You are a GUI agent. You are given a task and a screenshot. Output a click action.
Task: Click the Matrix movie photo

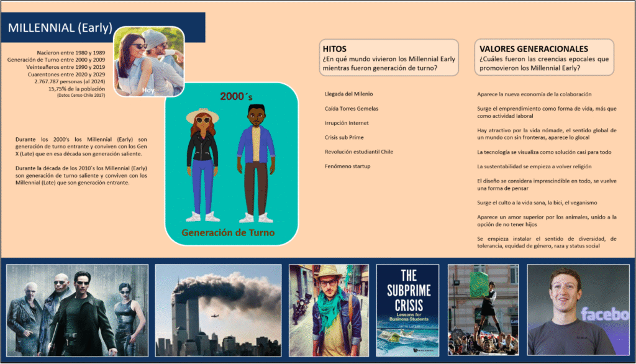point(77,309)
